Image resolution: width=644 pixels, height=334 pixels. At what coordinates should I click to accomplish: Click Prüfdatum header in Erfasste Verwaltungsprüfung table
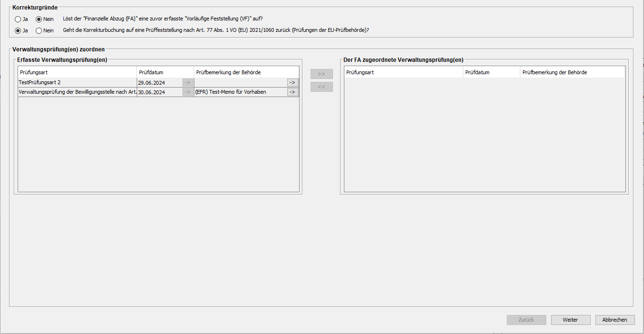[165, 72]
